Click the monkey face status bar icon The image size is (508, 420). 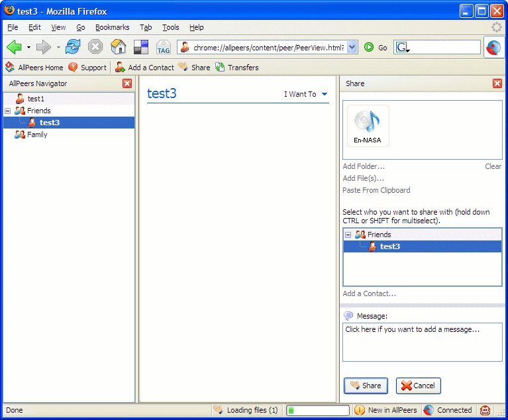pyautogui.click(x=485, y=410)
